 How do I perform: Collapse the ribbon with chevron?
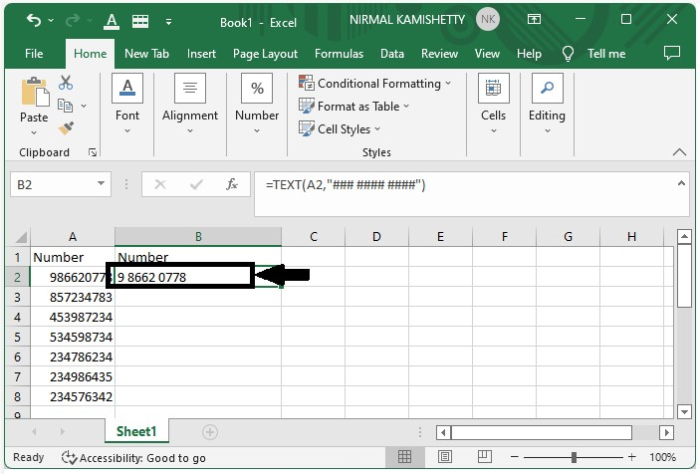(679, 152)
